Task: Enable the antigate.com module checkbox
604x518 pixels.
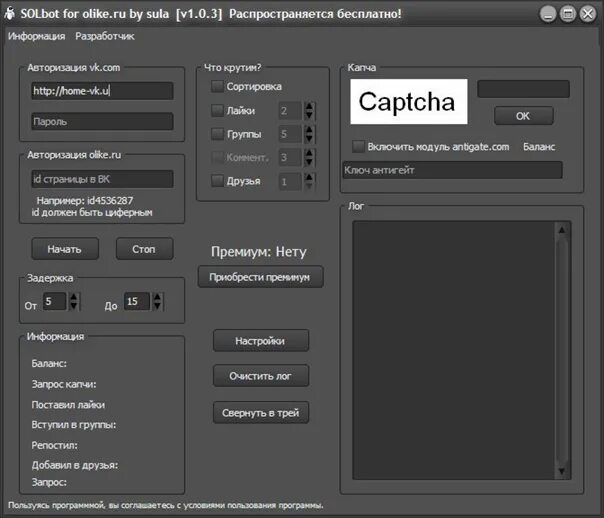Action: [358, 147]
